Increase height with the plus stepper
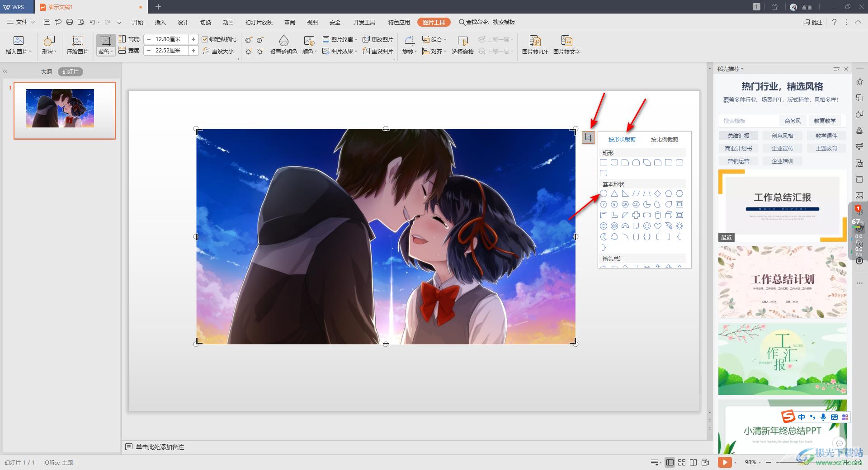The image size is (868, 470). click(193, 39)
